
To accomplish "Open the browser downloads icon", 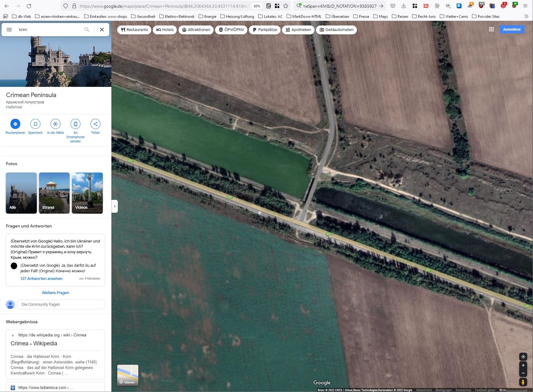I will pos(404,6).
